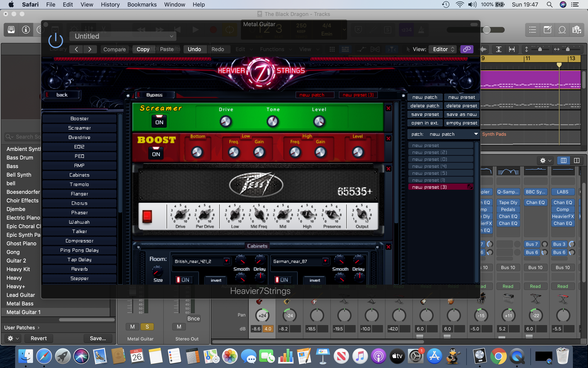Open the media Browsers icon
The height and width of the screenshot is (368, 588).
click(576, 30)
